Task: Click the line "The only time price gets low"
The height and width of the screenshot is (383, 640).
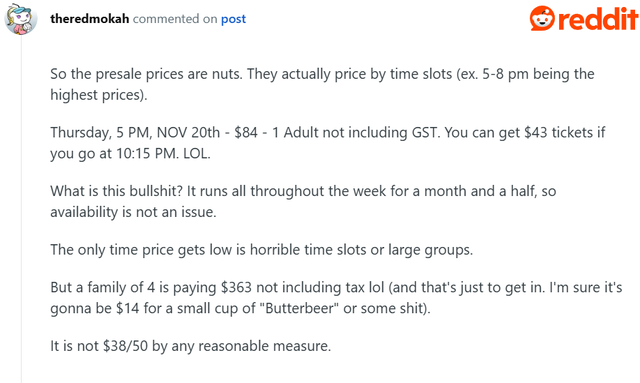Action: (x=261, y=249)
